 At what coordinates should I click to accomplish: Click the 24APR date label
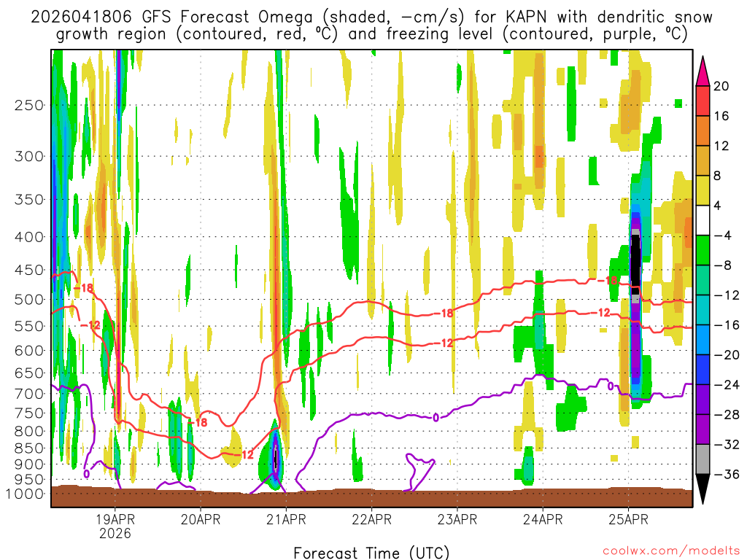(x=543, y=519)
